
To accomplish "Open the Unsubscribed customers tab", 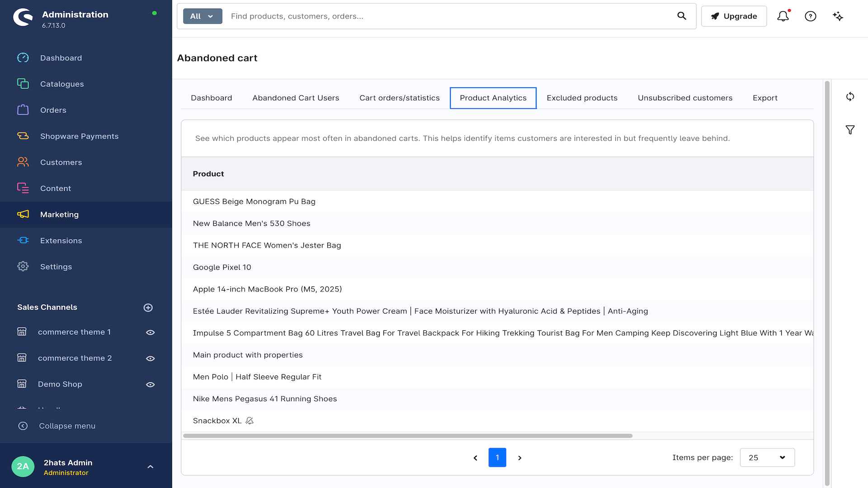I will tap(685, 98).
